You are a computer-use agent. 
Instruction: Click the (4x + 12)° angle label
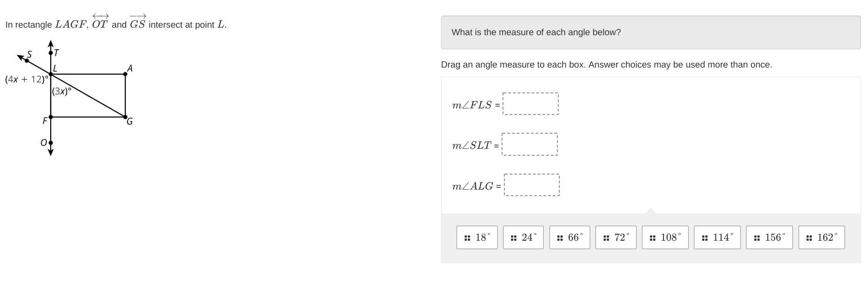[x=26, y=79]
